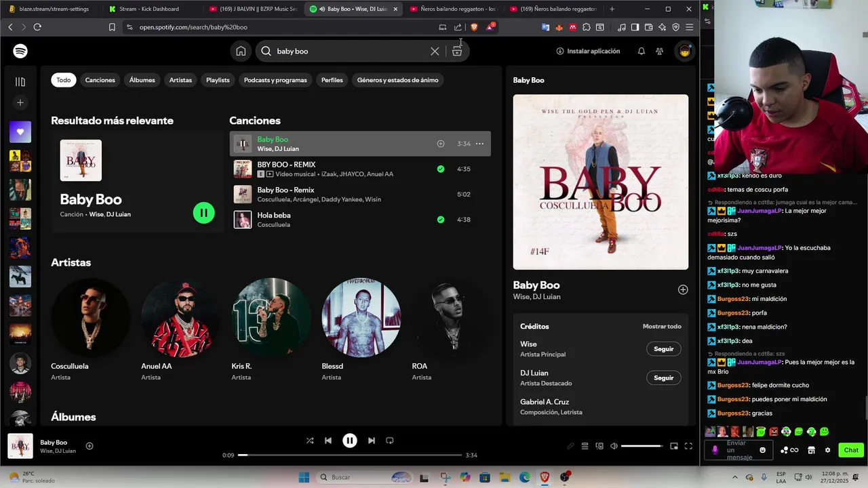Enter full screen player

pos(688,446)
